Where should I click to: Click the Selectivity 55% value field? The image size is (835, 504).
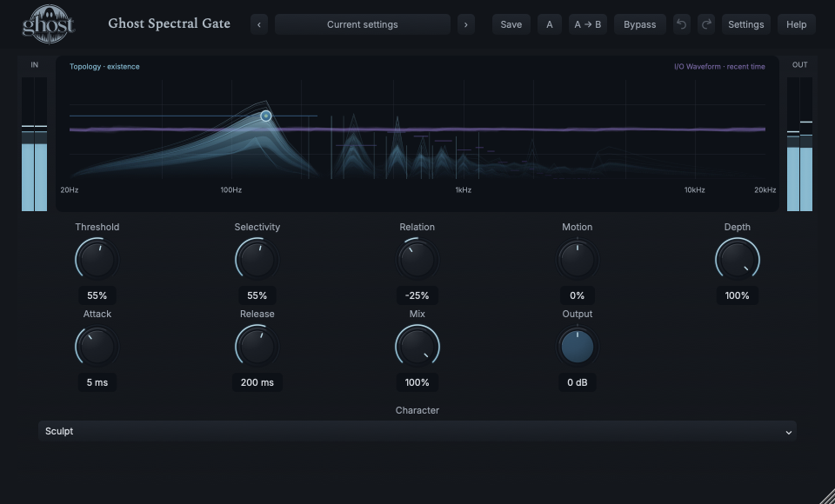pyautogui.click(x=257, y=295)
